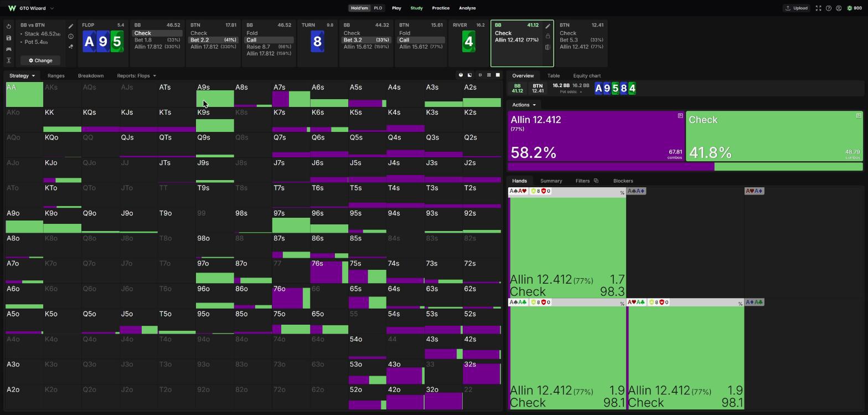Open the Reports: Flops dropdown
Screen dimensions: 868x415
tap(136, 76)
